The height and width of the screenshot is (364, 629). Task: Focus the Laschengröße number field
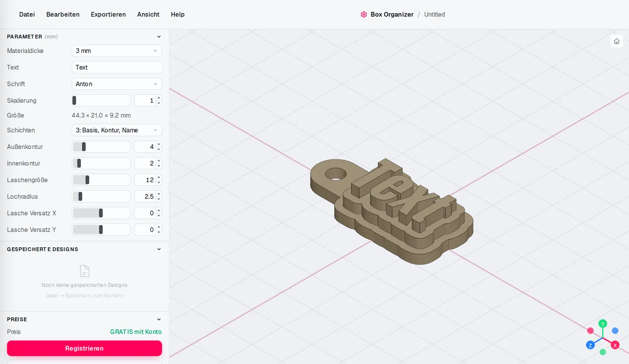[x=145, y=180]
